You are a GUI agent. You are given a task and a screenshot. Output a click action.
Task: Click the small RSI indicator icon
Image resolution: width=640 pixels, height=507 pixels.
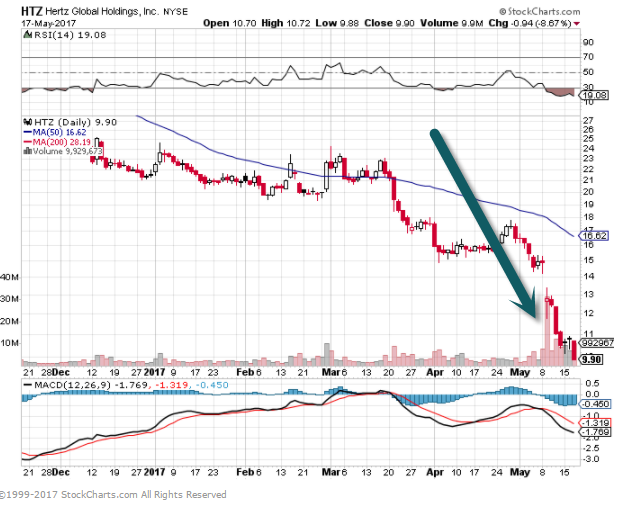[x=28, y=35]
